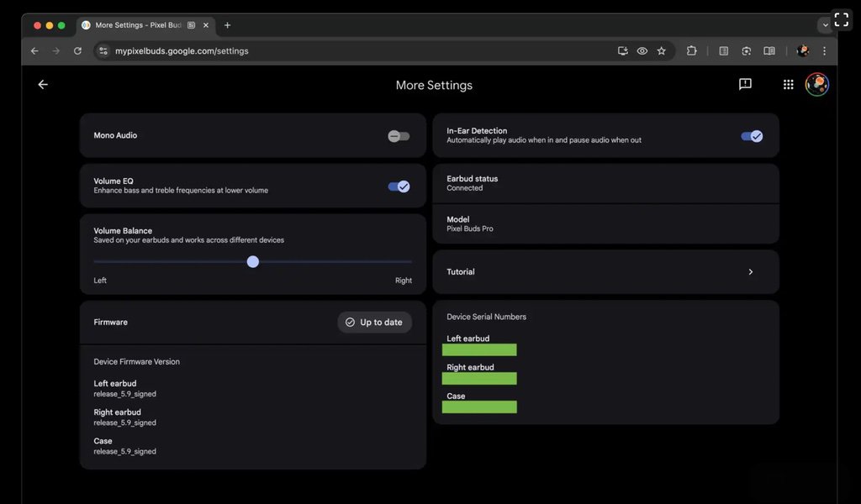Click the Earbud status Connected text

[x=464, y=188]
